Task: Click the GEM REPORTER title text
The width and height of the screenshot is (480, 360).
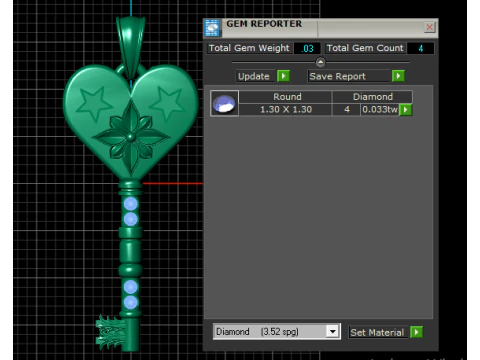Action: 264,24
